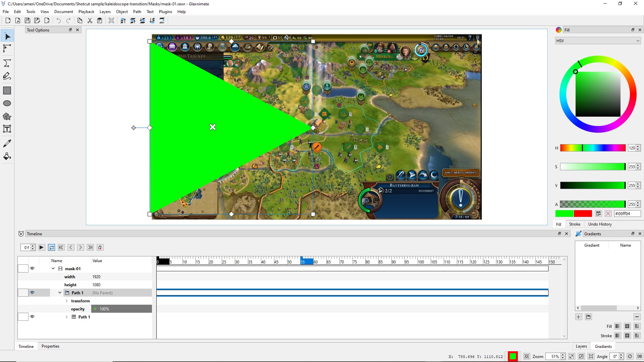
Task: Open the HSV color mode dropdown
Action: click(598, 41)
